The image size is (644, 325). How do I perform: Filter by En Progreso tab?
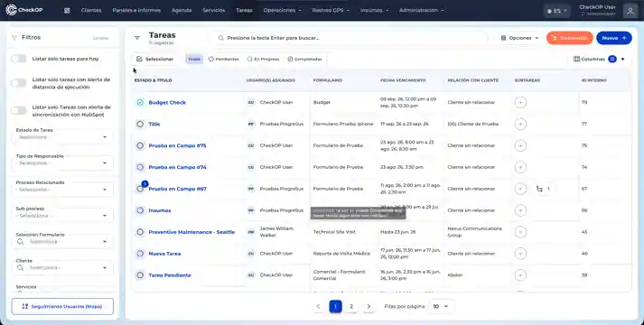click(263, 59)
